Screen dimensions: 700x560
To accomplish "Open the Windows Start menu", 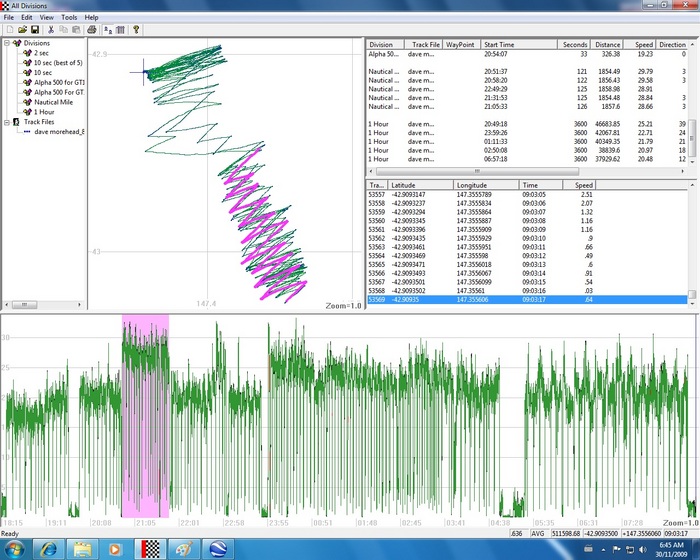I will 15,549.
